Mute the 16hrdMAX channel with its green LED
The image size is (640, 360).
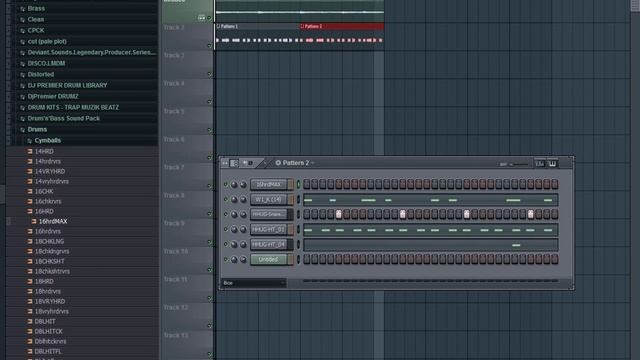(x=225, y=184)
